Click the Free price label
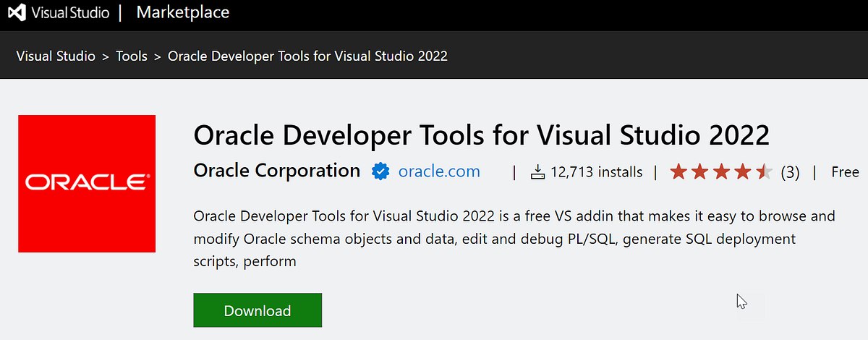The image size is (868, 340). pos(845,172)
